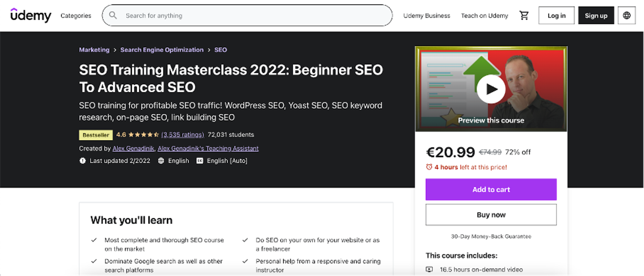Click the search magnifier icon
Viewport: 644px width, 276px height.
click(113, 15)
